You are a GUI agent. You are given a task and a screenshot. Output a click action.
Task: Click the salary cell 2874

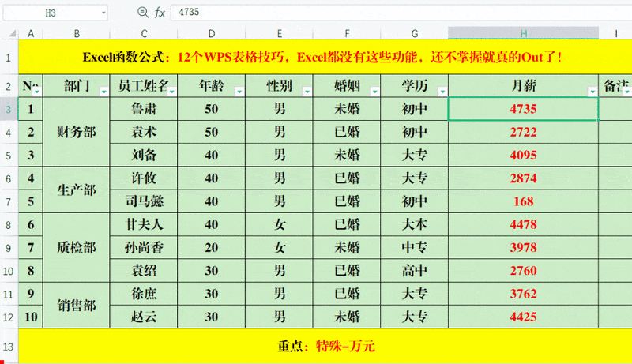point(523,178)
